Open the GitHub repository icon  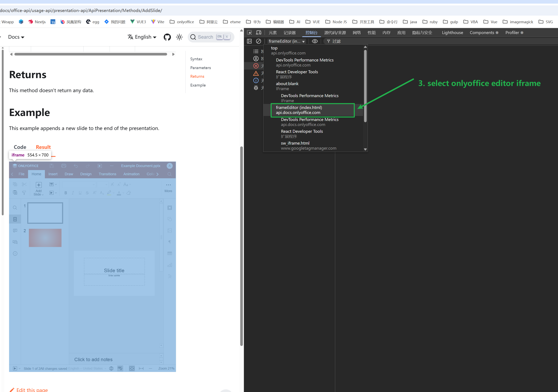167,37
